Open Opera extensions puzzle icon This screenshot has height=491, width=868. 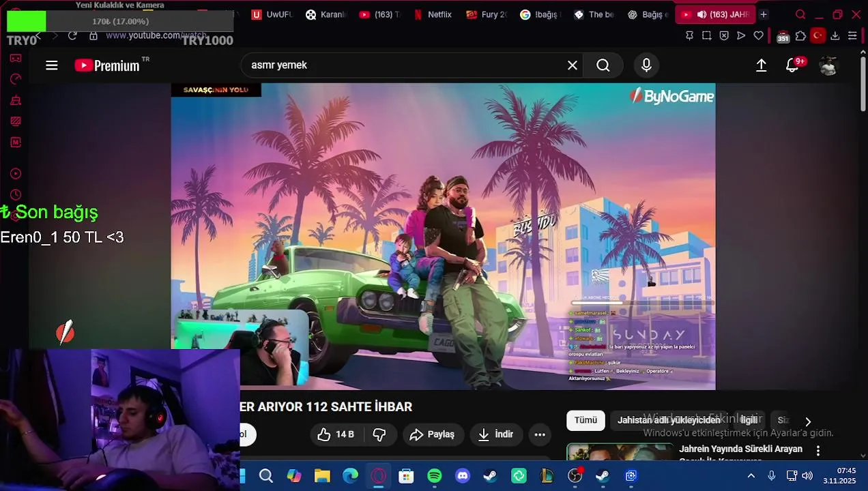(800, 35)
